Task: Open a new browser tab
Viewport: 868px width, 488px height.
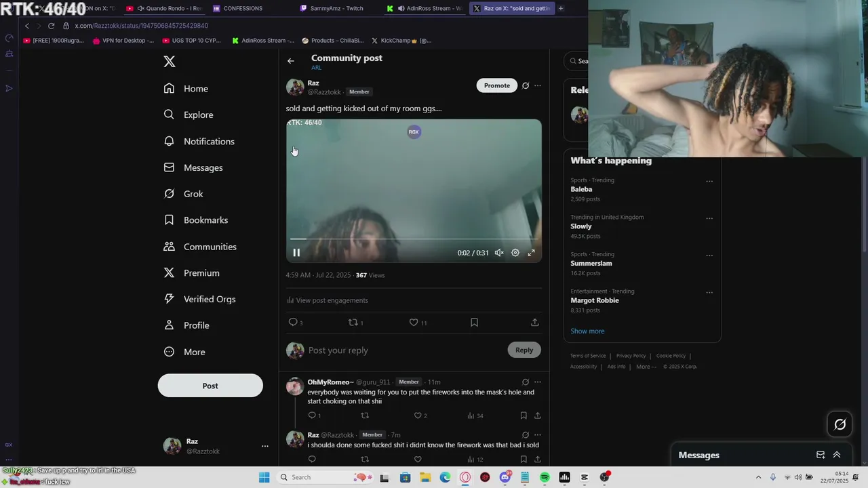Action: tap(561, 9)
